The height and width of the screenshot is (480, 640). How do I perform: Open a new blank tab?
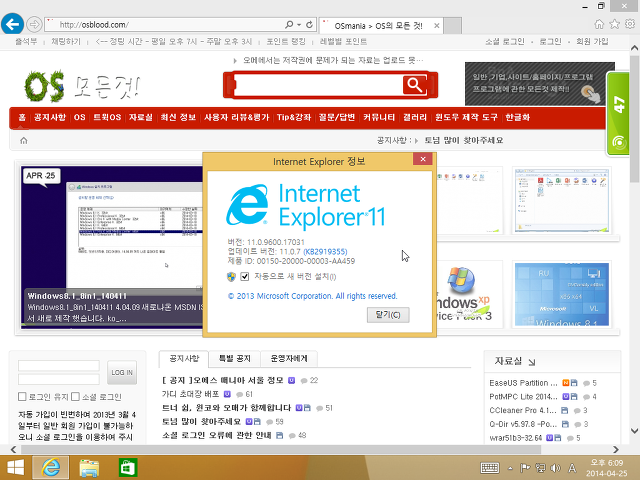coord(453,26)
